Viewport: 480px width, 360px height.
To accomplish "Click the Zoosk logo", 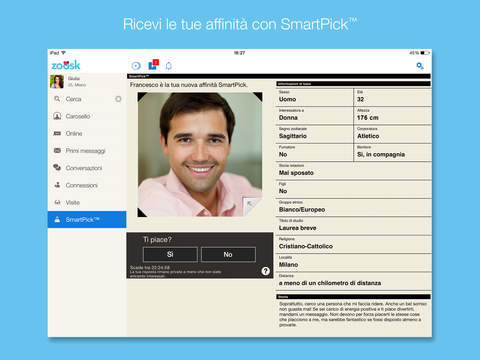I will (x=66, y=65).
